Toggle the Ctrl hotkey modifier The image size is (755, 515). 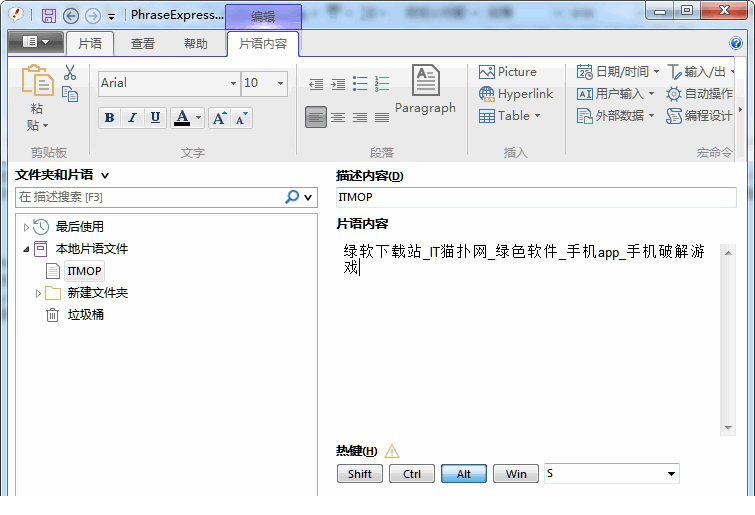click(x=412, y=474)
